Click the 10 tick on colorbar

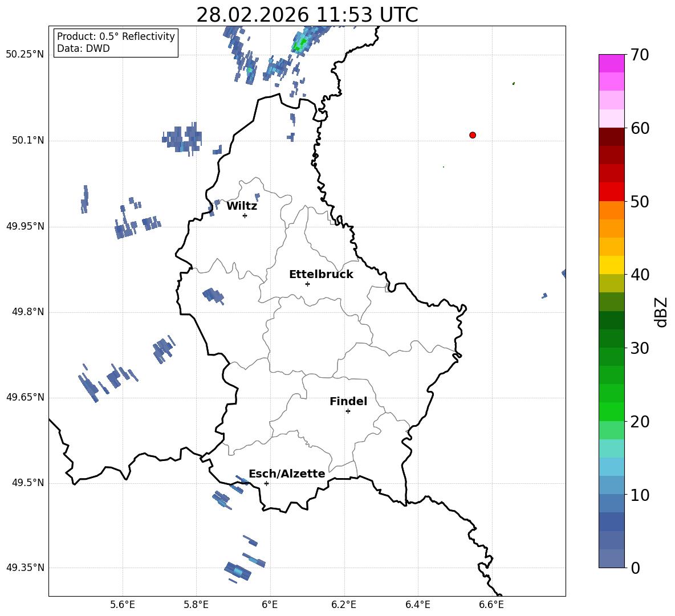pyautogui.click(x=640, y=495)
